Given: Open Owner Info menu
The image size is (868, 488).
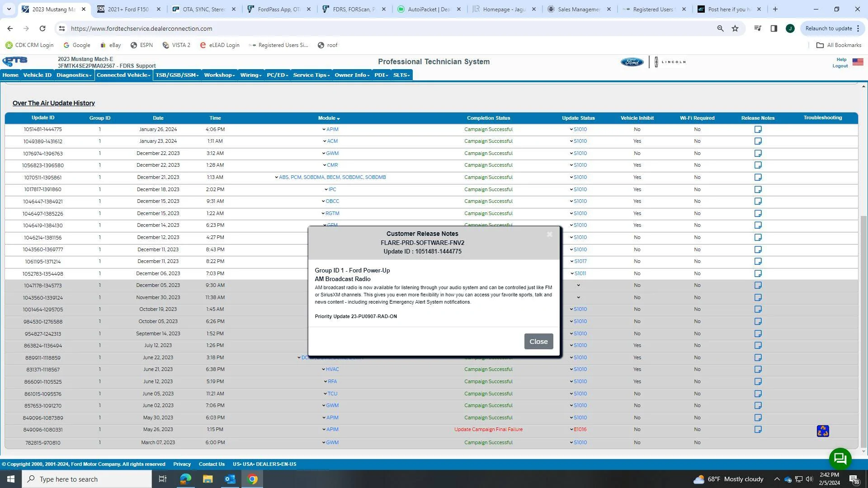Looking at the screenshot, I should tap(352, 75).
